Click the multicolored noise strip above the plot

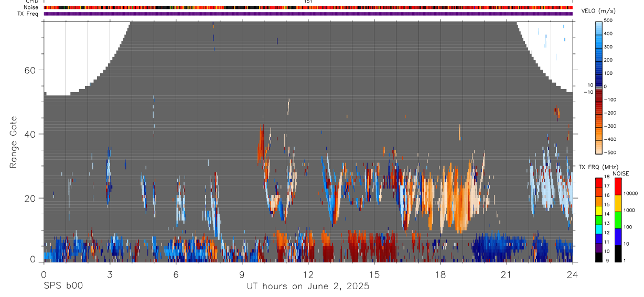(308, 7)
